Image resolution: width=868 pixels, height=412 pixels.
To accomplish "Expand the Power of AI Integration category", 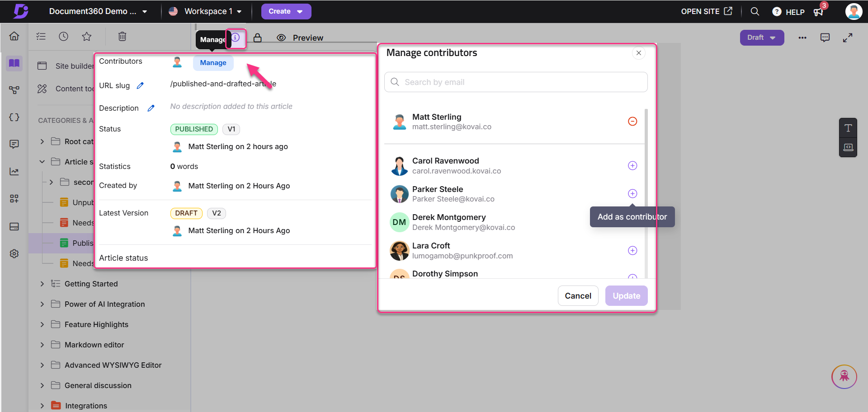I will [x=42, y=304].
